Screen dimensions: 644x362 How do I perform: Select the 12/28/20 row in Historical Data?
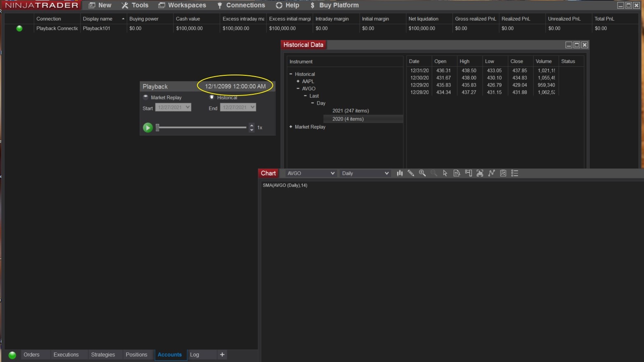(x=495, y=92)
